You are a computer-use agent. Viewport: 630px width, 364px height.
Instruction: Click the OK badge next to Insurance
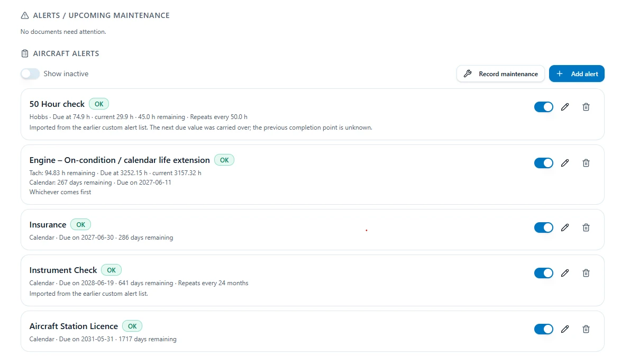point(81,224)
